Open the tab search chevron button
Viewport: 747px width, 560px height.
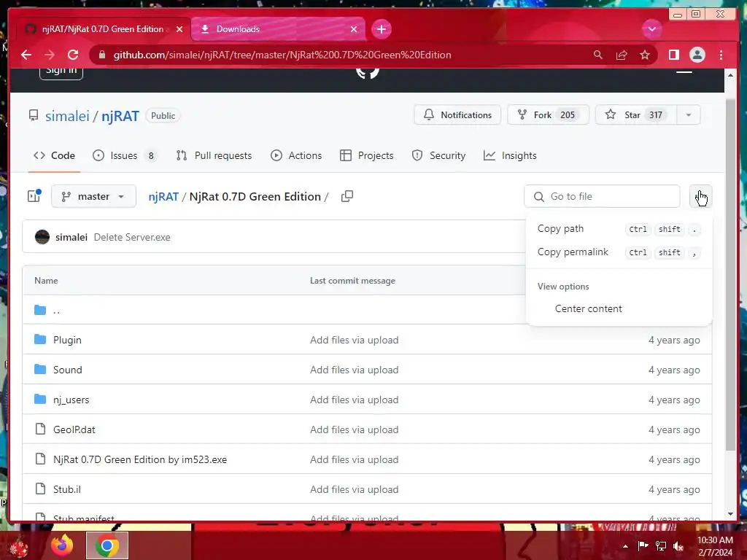tap(651, 29)
